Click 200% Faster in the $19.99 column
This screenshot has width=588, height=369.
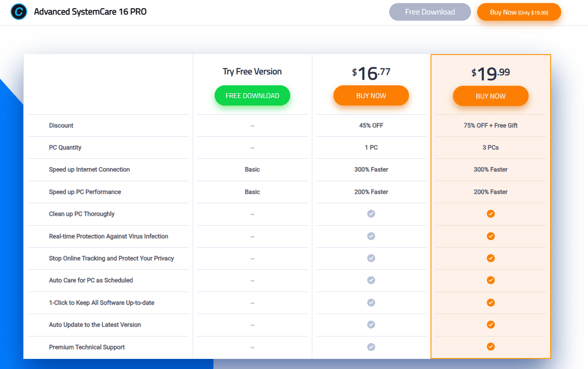(491, 192)
